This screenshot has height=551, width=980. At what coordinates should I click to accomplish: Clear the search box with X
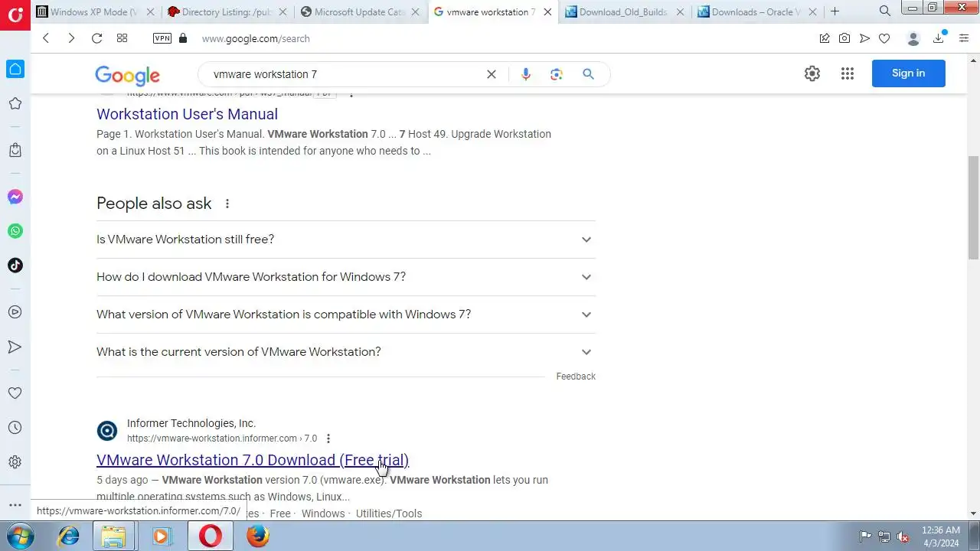[x=492, y=74]
